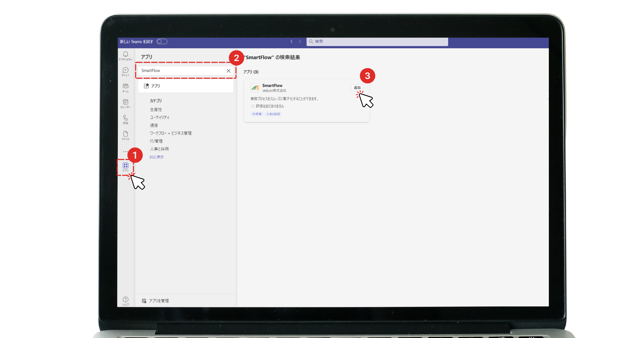Expand more apps with ellipsis icon
Viewport: 644px width, 338px height.
point(126,151)
